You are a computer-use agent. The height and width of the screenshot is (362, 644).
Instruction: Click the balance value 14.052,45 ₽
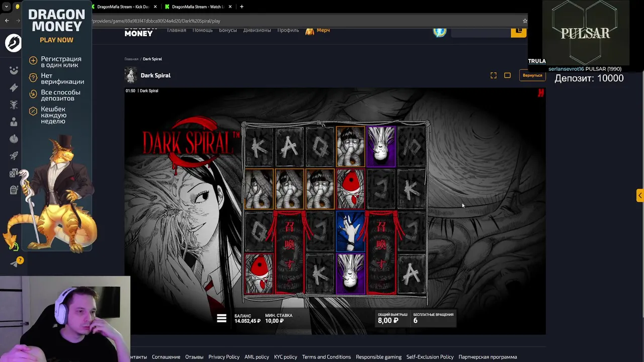pos(248,321)
